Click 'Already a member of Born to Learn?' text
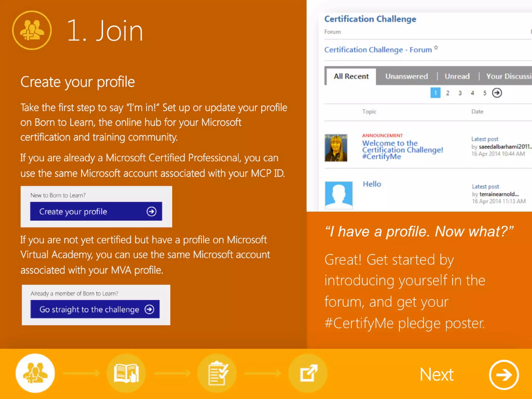Screen dimensions: 532x399 tap(74, 293)
